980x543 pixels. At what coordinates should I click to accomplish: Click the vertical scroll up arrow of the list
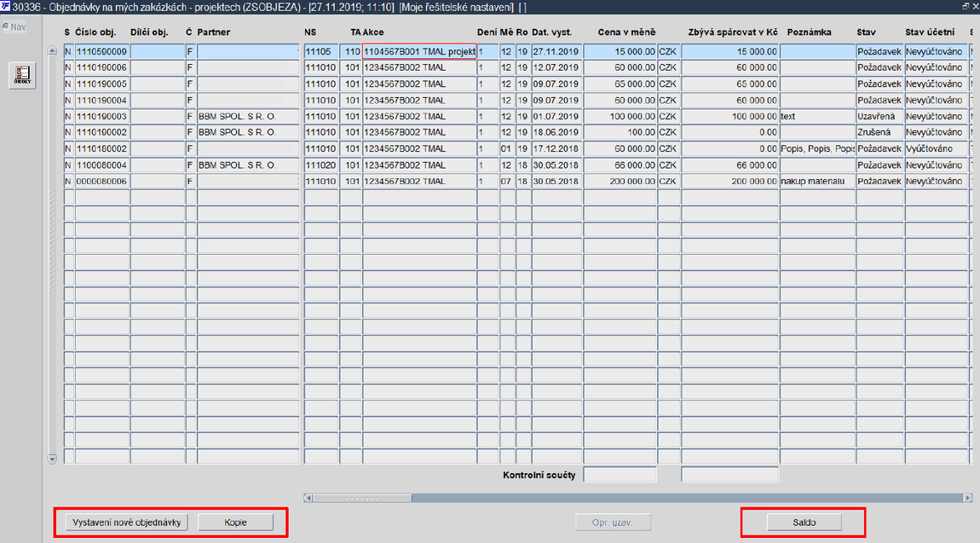tap(53, 50)
